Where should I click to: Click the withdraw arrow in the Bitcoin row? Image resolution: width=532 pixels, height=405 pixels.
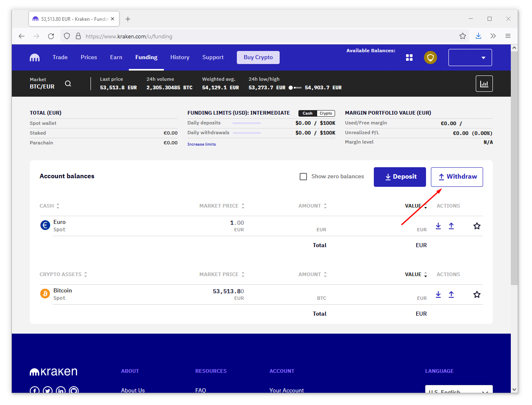tap(451, 294)
